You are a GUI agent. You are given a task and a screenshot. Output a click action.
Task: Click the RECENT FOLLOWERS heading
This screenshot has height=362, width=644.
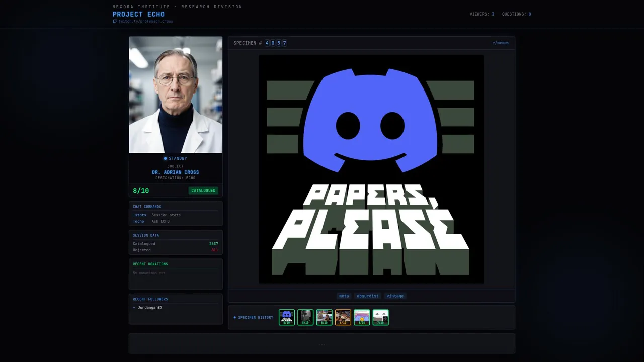[150, 299]
